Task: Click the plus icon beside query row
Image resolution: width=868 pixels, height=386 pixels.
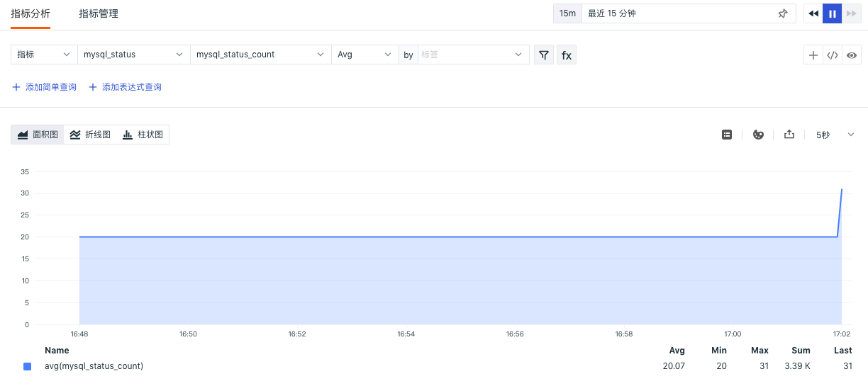Action: pos(813,55)
